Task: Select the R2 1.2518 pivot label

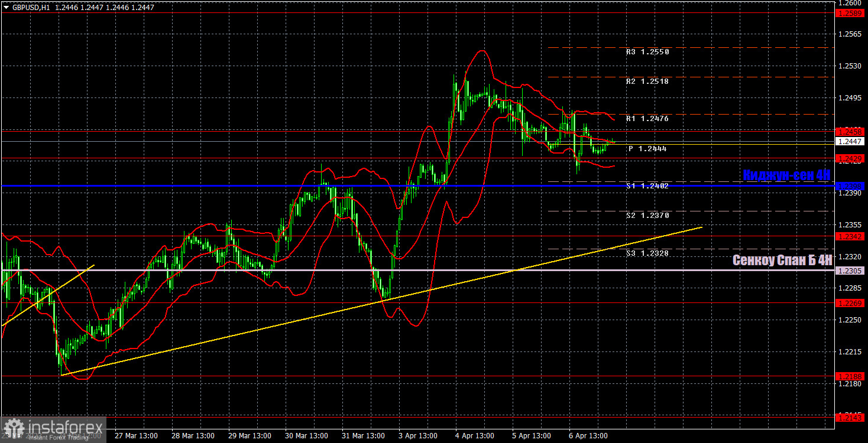Action: pos(647,82)
